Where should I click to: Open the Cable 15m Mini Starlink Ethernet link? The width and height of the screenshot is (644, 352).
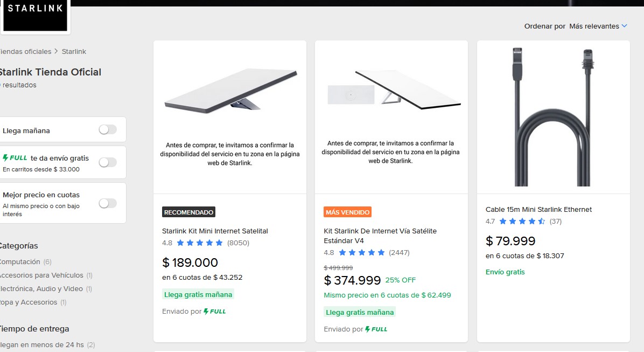pos(538,209)
